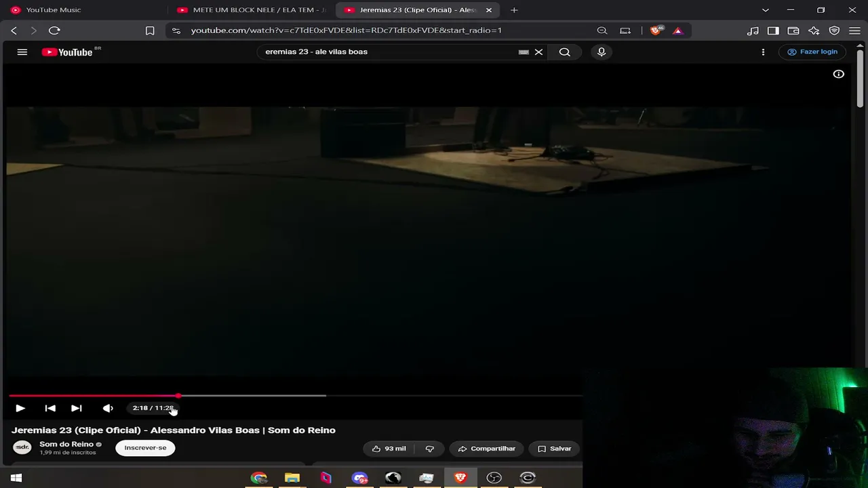Viewport: 868px width, 488px height.
Task: Open the Som do Reino channel name
Action: click(66, 444)
